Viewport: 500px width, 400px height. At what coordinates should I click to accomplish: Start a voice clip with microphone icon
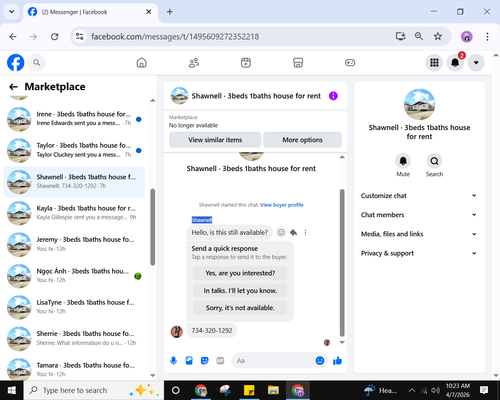(x=173, y=360)
